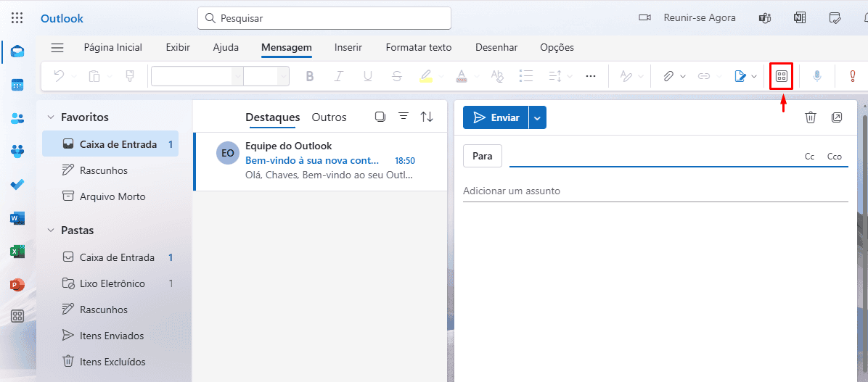Click the Adicionar um assunto field

(x=655, y=191)
